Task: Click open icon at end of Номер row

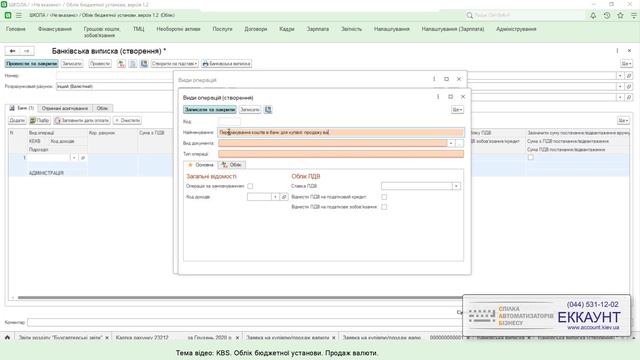Action: pos(629,76)
